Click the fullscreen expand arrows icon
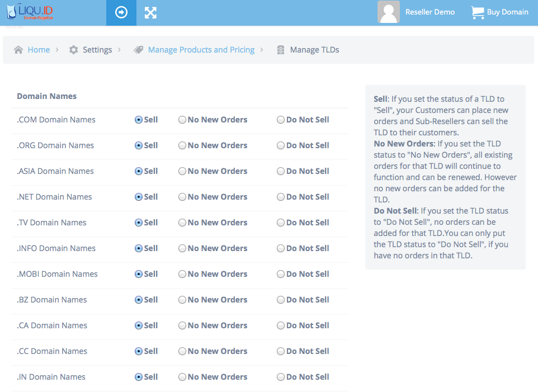Image resolution: width=538 pixels, height=392 pixels. click(x=150, y=12)
